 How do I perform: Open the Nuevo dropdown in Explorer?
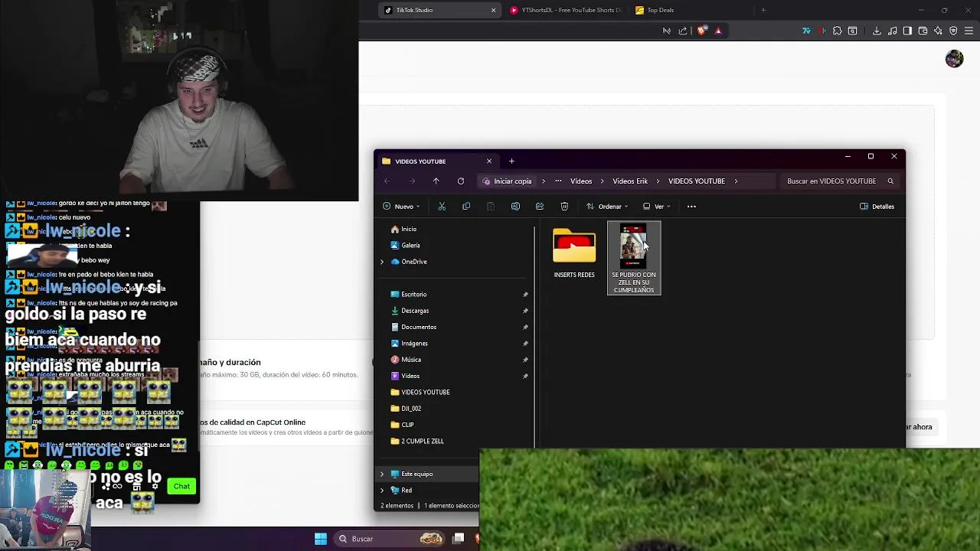[403, 206]
